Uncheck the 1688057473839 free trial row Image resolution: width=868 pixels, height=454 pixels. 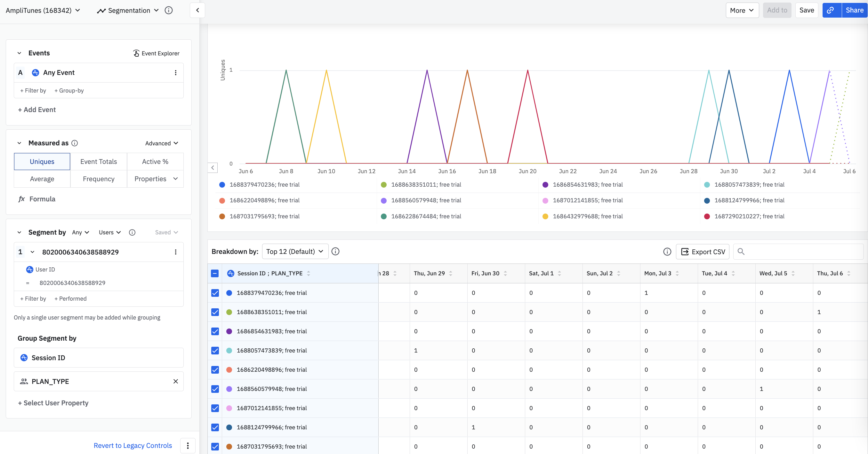[x=215, y=350]
